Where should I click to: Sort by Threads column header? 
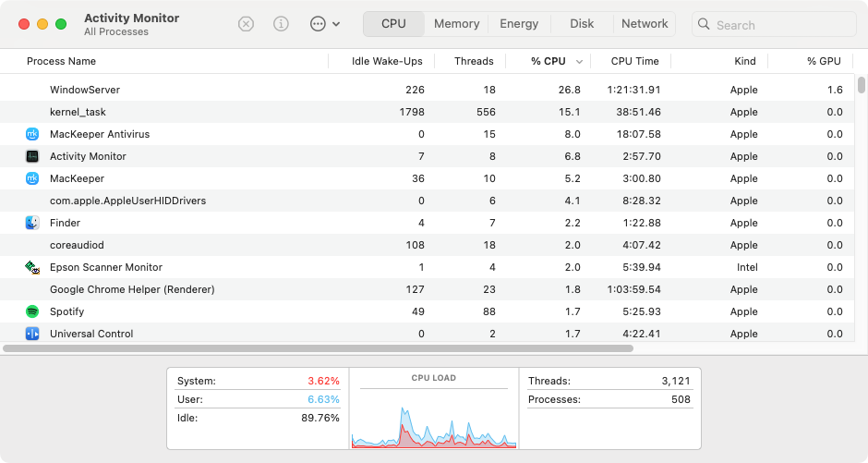(474, 61)
